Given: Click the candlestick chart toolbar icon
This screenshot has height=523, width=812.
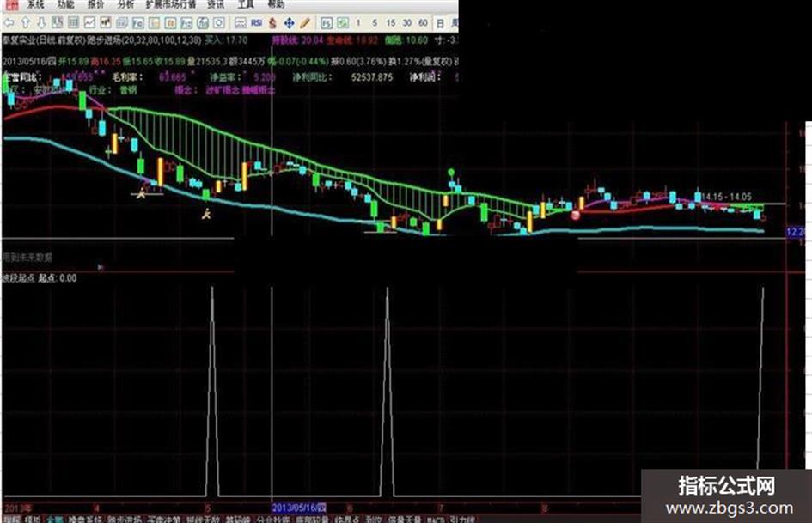Looking at the screenshot, I should [106, 23].
